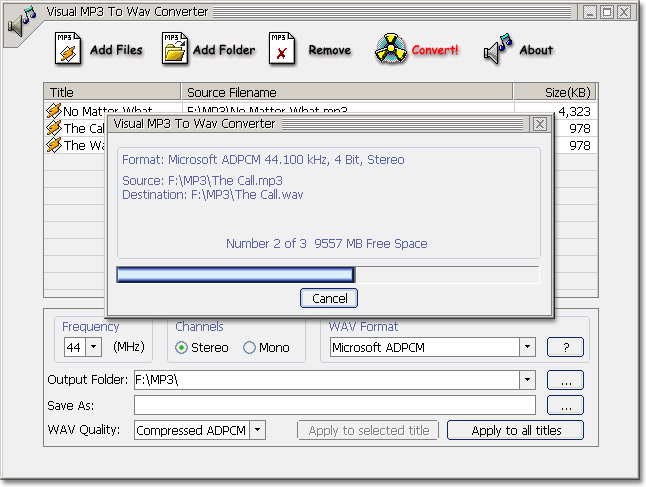Click the Source: F:\MP3\The Call.mp3 text
The height and width of the screenshot is (487, 646).
coord(202,180)
